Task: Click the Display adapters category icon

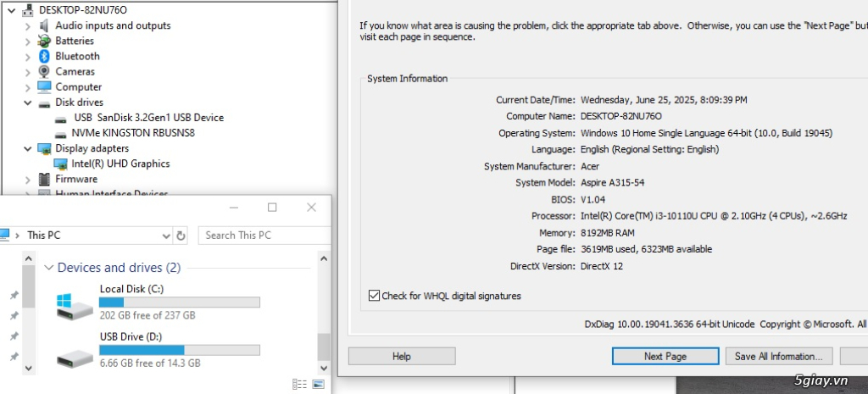Action: pyautogui.click(x=44, y=148)
